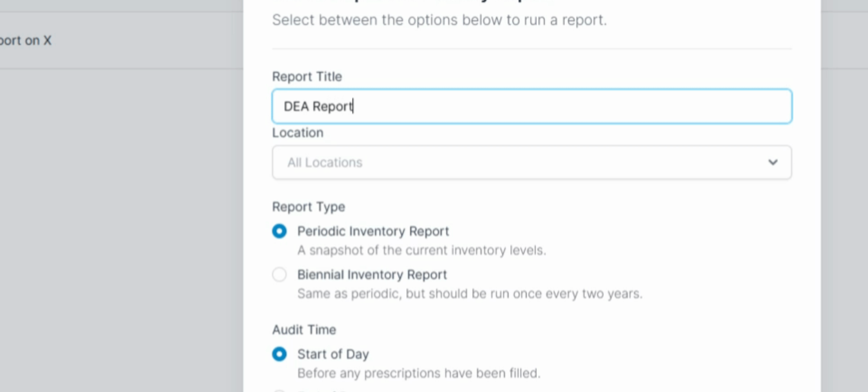Screen dimensions: 868x392
Task: Click the Report Title label
Action: 306,76
